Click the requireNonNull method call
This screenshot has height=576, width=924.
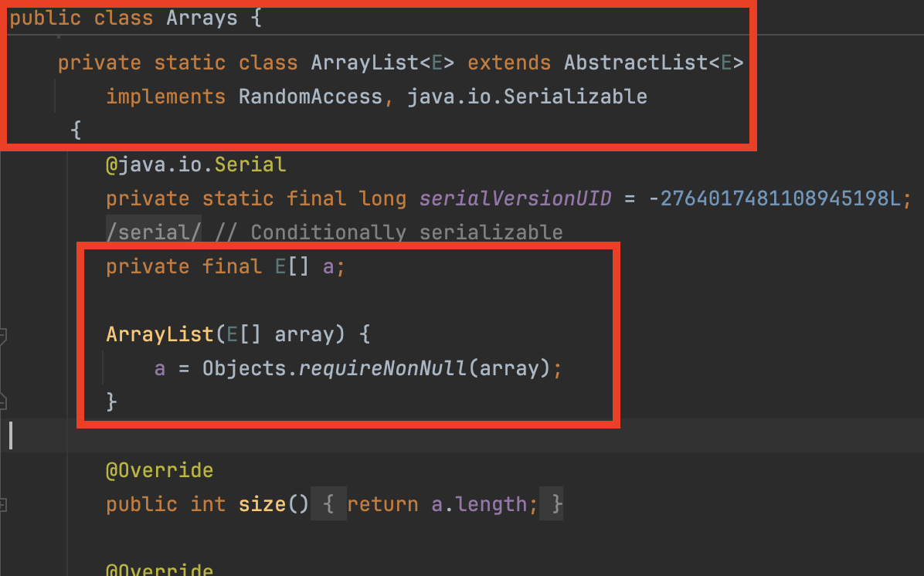(382, 369)
